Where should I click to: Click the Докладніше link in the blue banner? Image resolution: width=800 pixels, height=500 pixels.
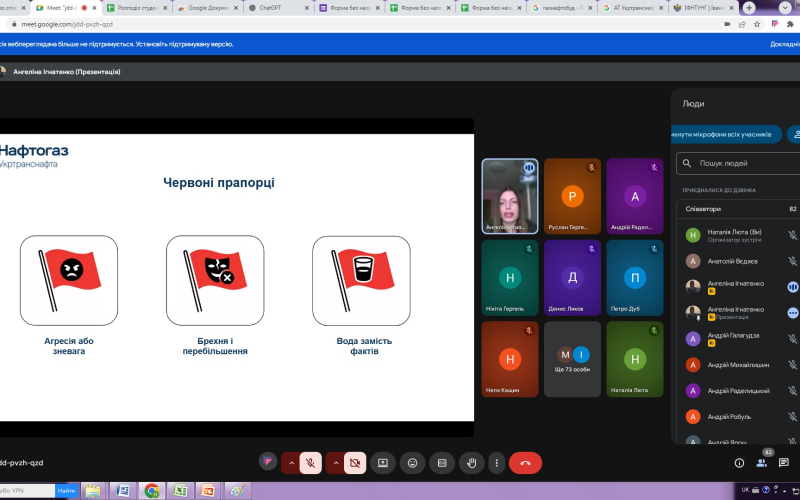[785, 44]
